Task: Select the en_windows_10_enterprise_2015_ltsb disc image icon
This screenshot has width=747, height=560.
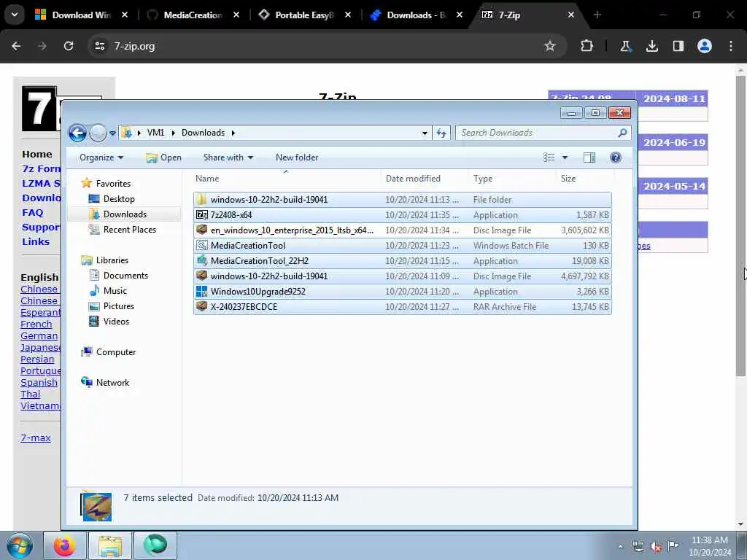Action: [x=202, y=230]
